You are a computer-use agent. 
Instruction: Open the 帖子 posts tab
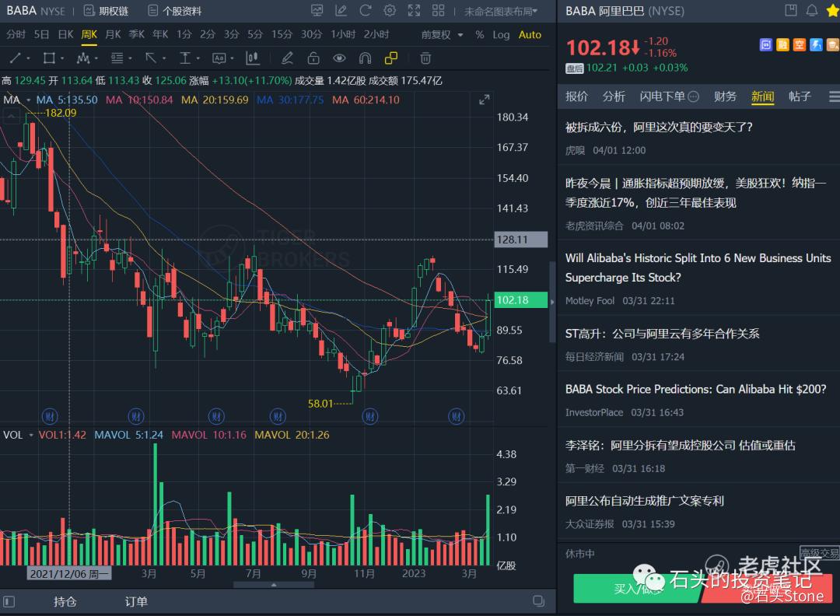[800, 96]
